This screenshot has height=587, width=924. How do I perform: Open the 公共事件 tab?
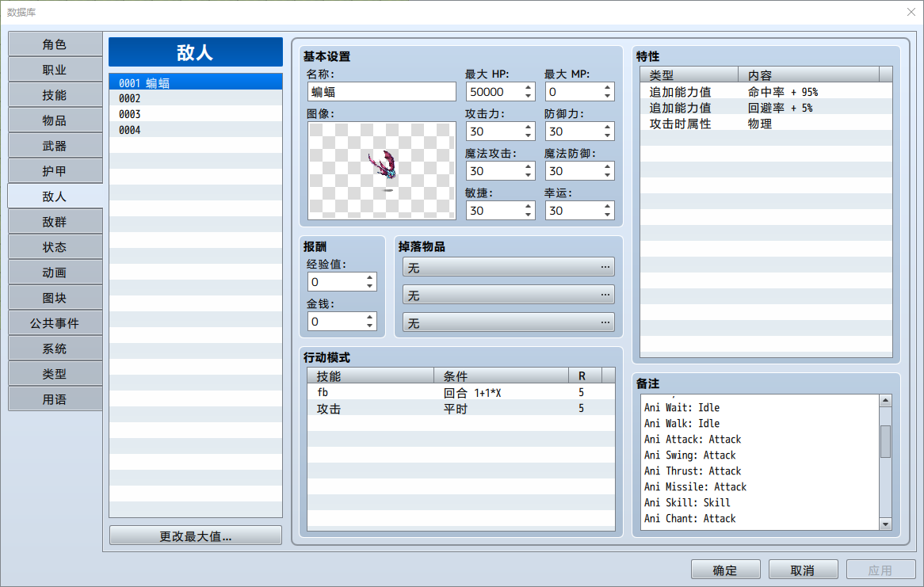(x=55, y=323)
